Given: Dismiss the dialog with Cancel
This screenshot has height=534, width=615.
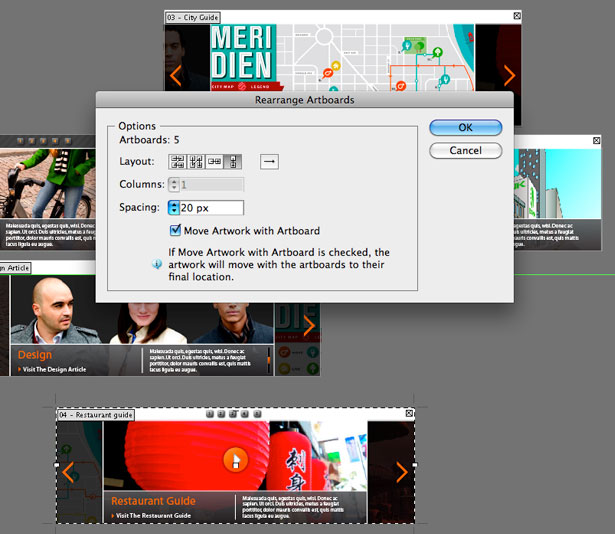Looking at the screenshot, I should 466,151.
